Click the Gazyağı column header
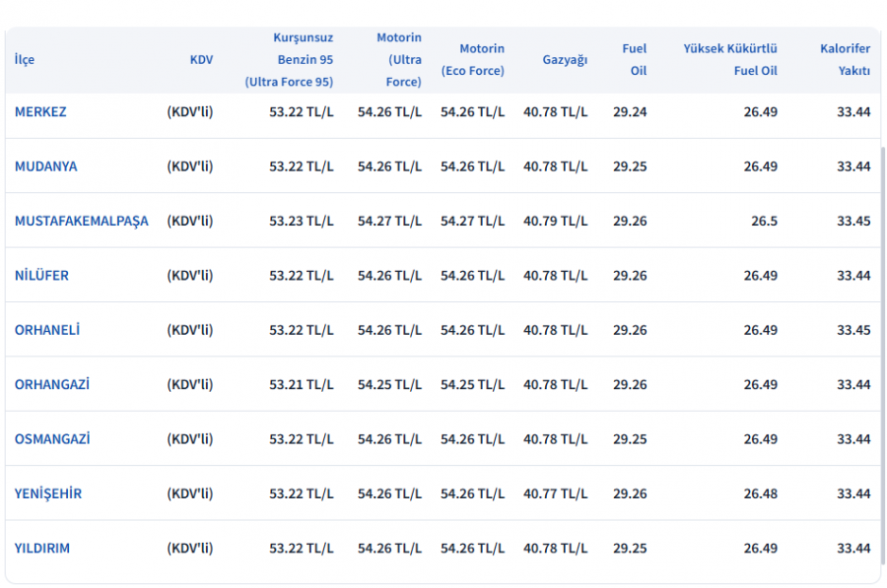This screenshot has width=887, height=588. pyautogui.click(x=565, y=60)
